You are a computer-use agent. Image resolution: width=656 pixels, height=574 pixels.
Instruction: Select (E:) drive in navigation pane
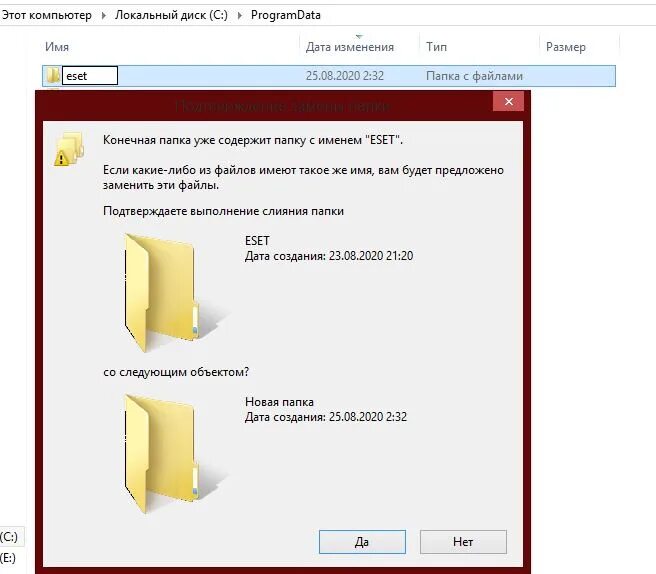8,558
